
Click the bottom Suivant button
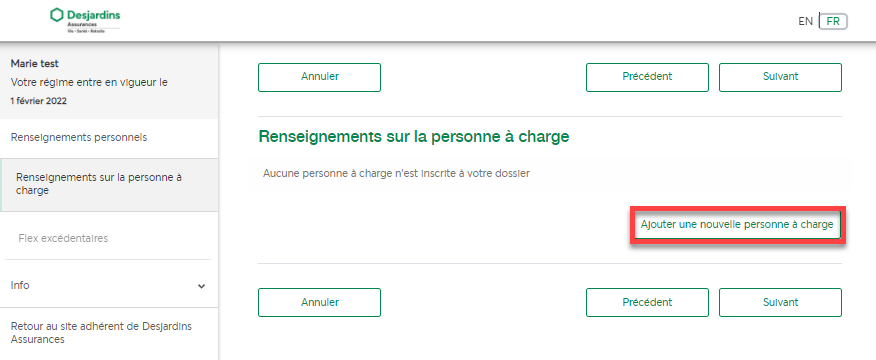(x=780, y=302)
